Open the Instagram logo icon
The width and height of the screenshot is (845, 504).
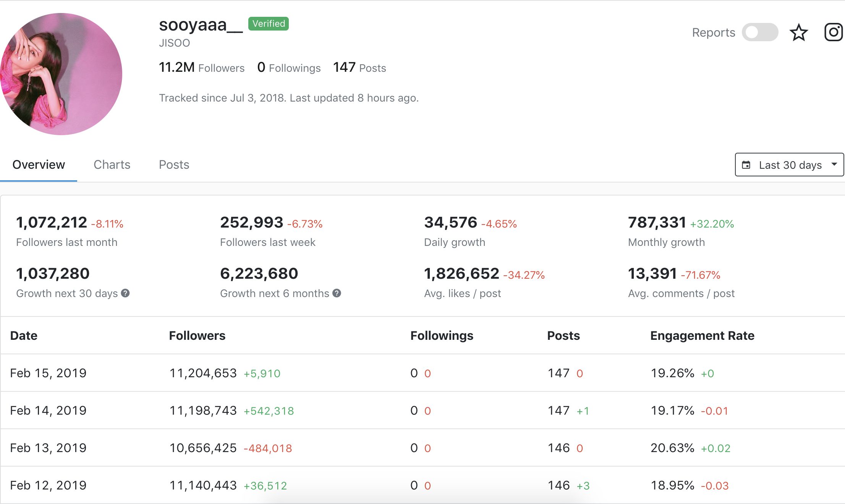833,32
